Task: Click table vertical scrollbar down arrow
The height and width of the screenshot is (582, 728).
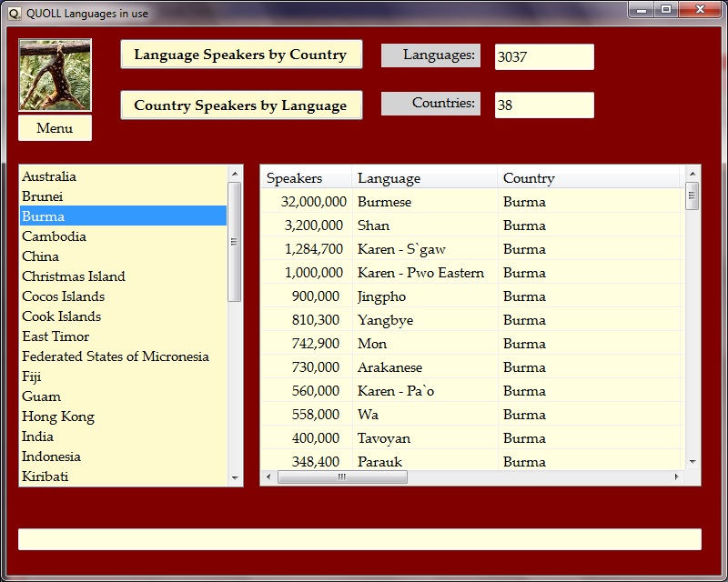Action: (x=693, y=461)
